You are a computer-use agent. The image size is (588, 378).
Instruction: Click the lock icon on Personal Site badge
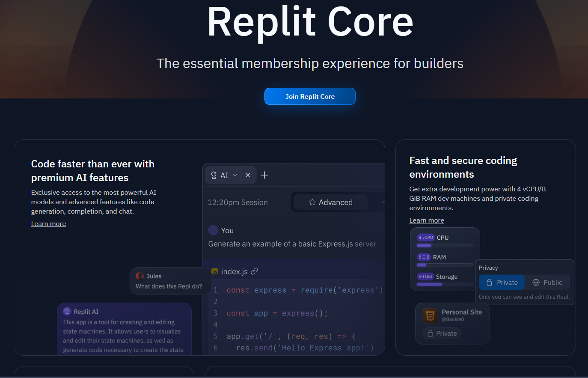431,333
